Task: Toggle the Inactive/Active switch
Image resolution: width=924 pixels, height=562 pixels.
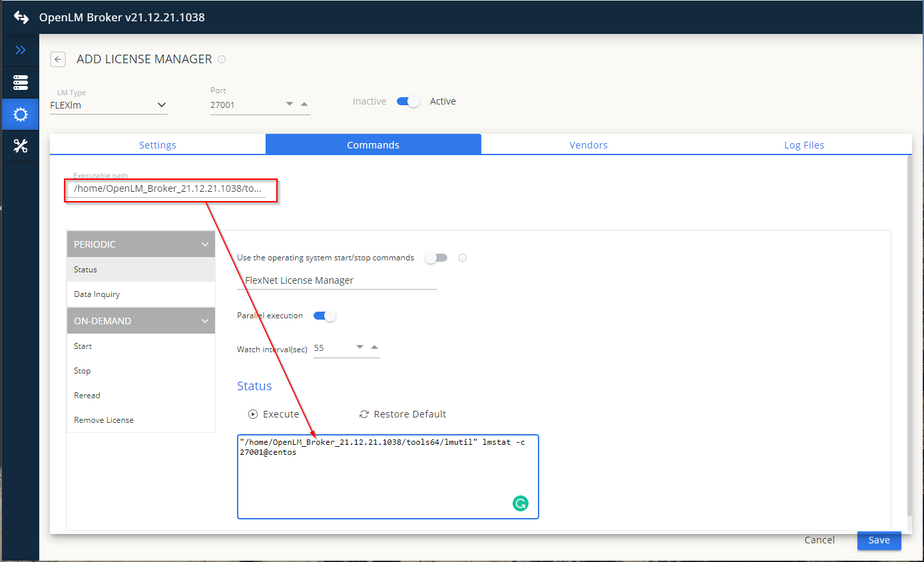Action: tap(407, 101)
